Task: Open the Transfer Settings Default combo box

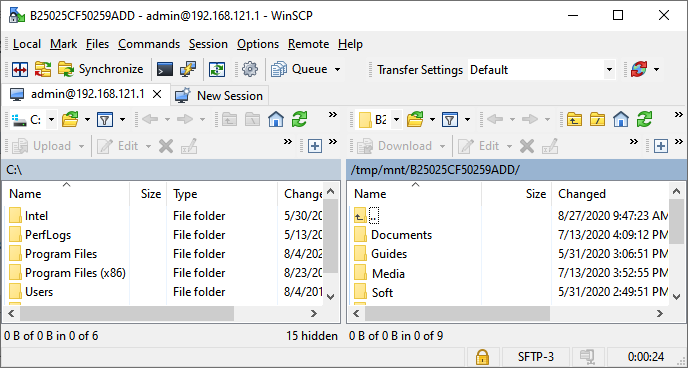Action: [x=541, y=70]
